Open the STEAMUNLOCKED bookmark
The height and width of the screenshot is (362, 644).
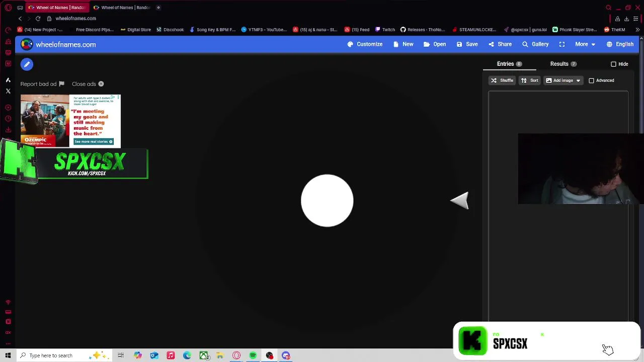click(474, 30)
